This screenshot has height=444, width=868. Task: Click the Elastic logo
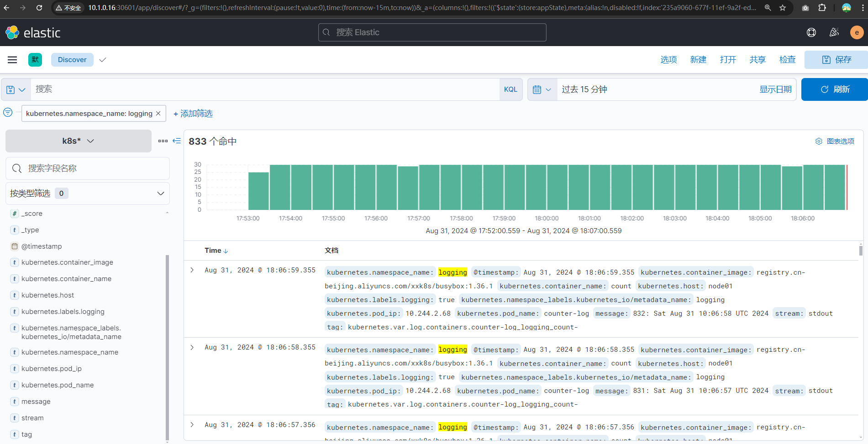click(33, 32)
